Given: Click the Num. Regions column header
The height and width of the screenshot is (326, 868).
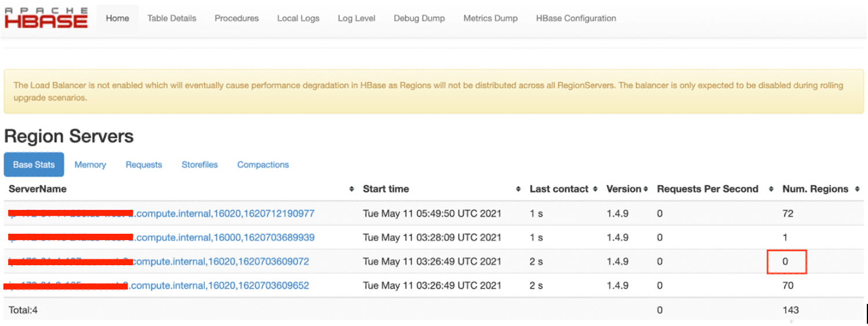Looking at the screenshot, I should (x=815, y=189).
